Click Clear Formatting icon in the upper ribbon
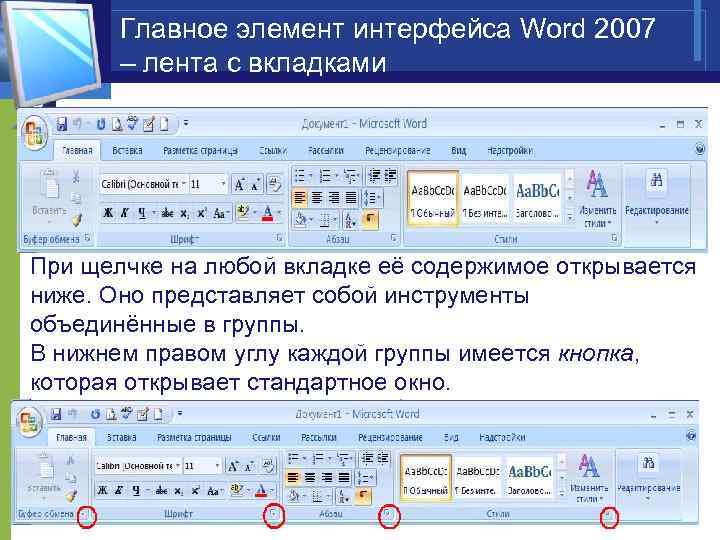The image size is (720, 540). click(275, 185)
